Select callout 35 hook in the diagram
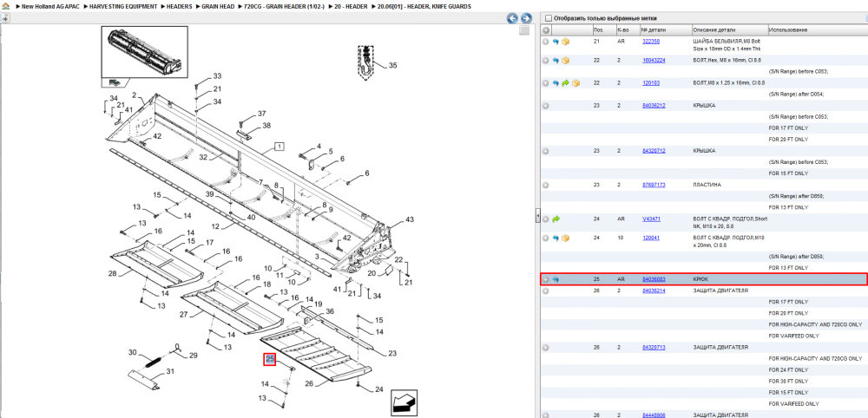 (x=392, y=65)
